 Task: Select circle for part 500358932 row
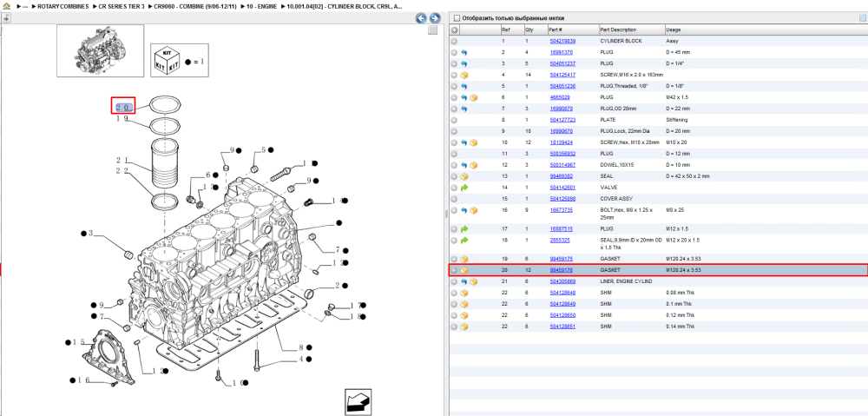pos(454,154)
